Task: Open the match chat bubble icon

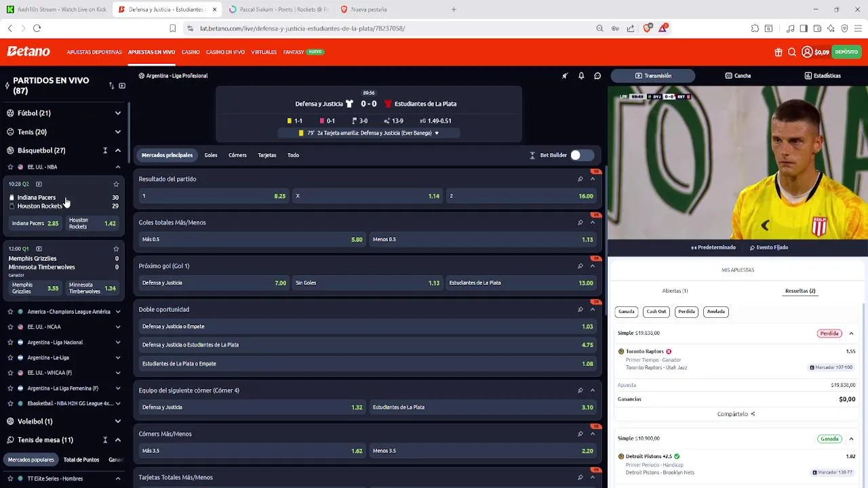Action: click(597, 76)
